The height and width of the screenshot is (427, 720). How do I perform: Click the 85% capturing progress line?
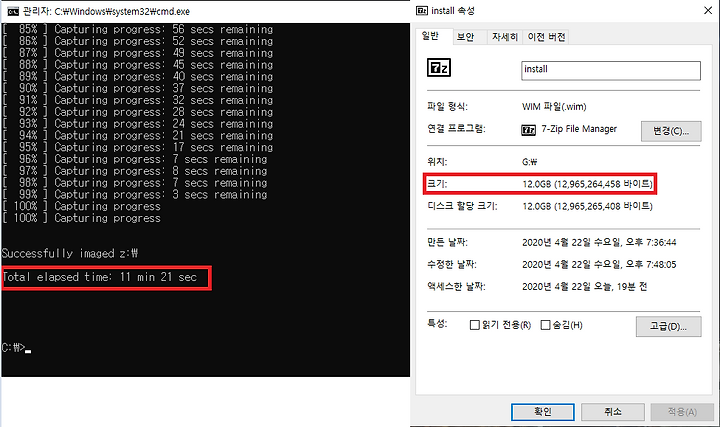[137, 29]
